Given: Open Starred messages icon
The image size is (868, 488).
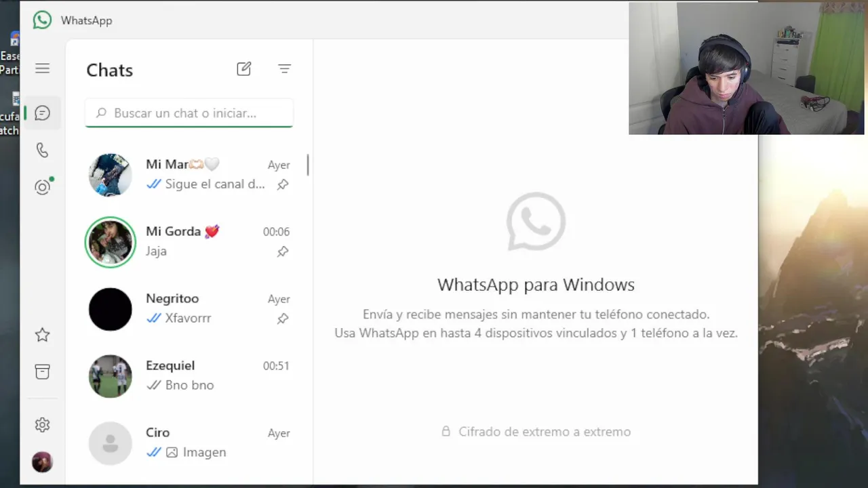Looking at the screenshot, I should tap(42, 335).
